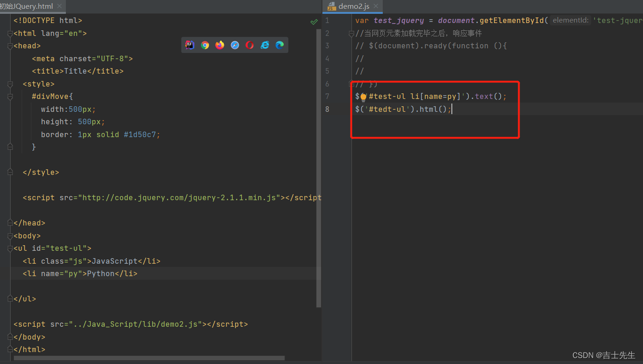Click getElementById in demo2.js line 1

click(512, 21)
